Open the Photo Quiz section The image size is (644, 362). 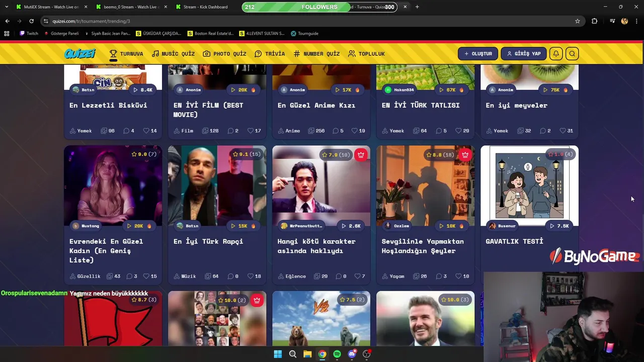[x=224, y=54]
